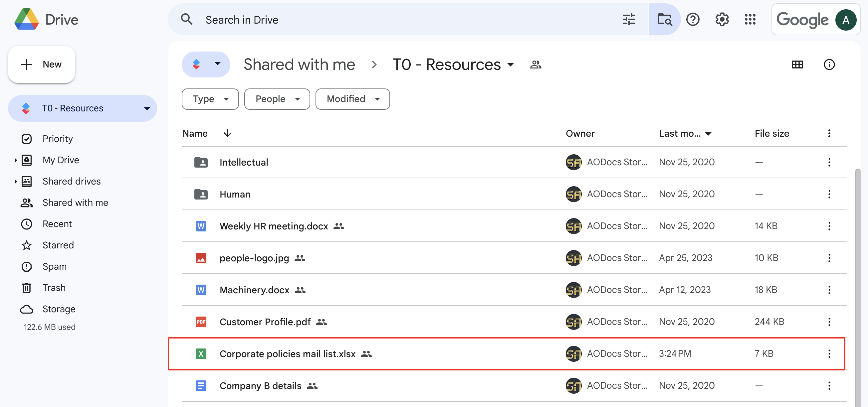Navigate to Shared with me breadcrumb
Image resolution: width=868 pixels, height=407 pixels.
(299, 65)
